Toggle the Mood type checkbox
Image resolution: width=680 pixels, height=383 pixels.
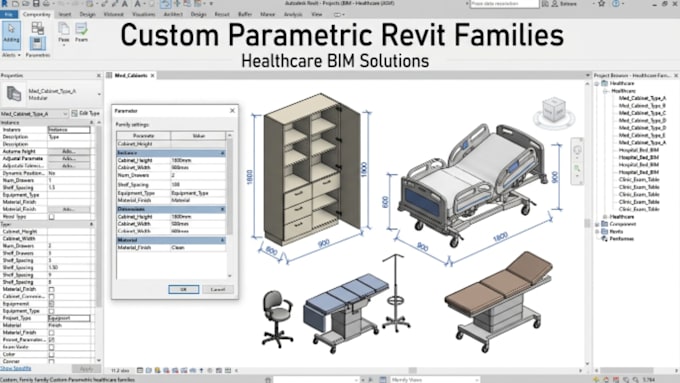[52, 216]
